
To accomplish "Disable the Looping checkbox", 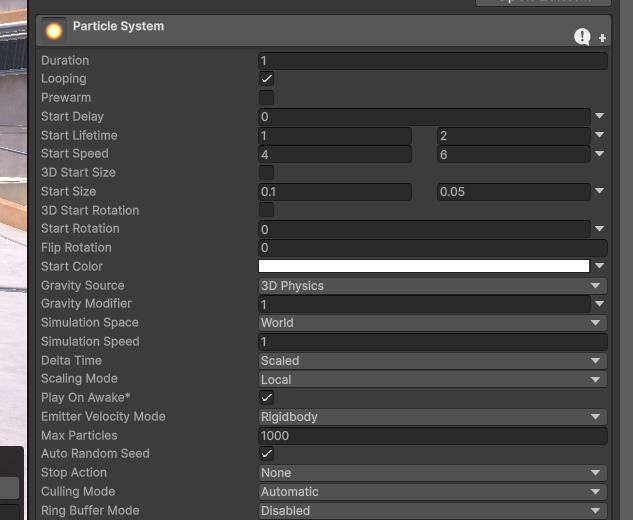I will [x=267, y=79].
